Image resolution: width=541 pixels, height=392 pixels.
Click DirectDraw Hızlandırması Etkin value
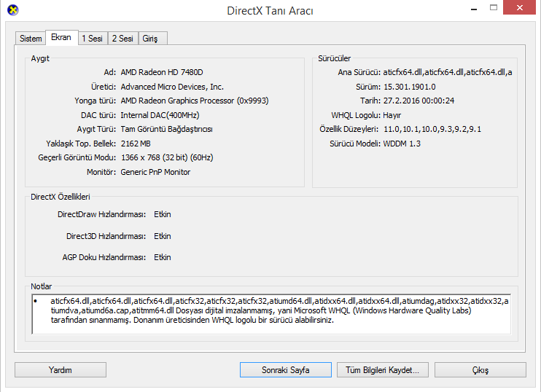coord(163,214)
